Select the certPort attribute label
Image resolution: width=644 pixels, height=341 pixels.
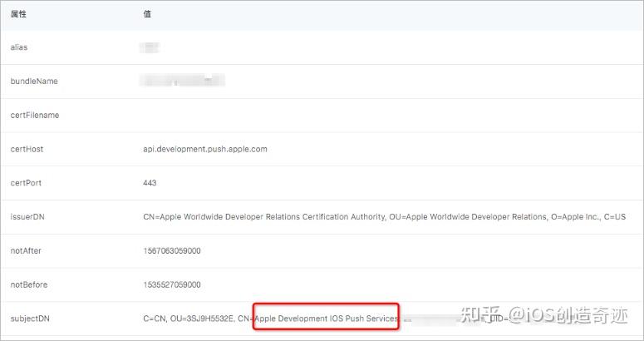coord(26,183)
